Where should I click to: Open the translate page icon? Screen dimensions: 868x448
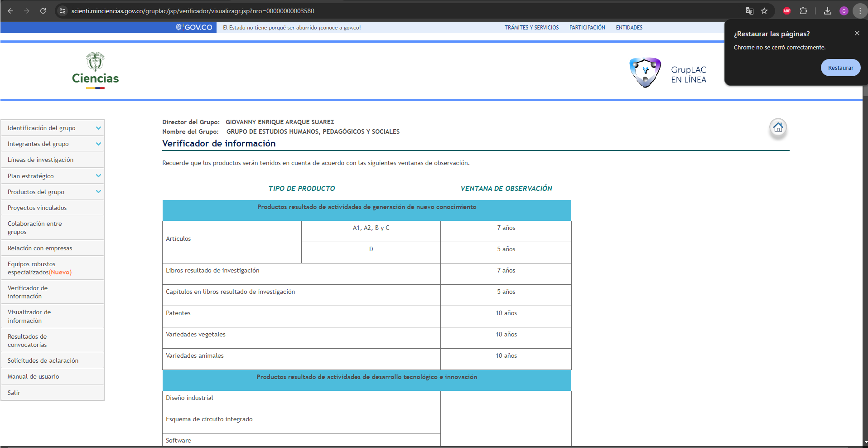point(750,11)
